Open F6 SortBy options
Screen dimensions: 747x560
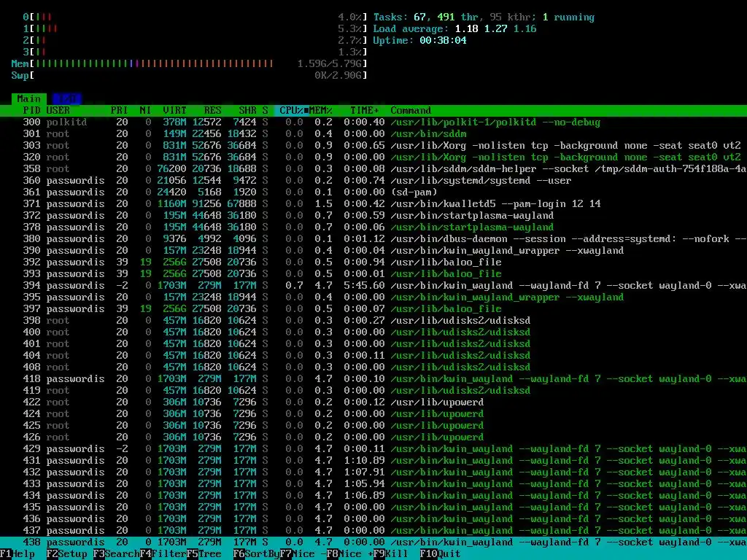pyautogui.click(x=257, y=554)
